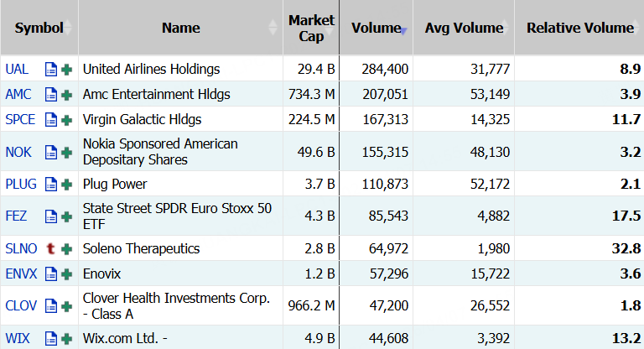Sort the table by Avg Volume header
Viewport: 644px width, 349px height.
(x=464, y=28)
